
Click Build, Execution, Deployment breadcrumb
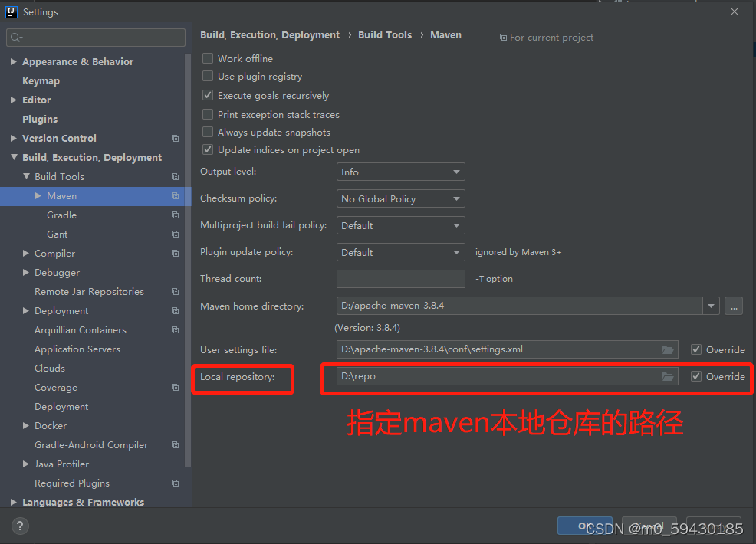tap(270, 35)
